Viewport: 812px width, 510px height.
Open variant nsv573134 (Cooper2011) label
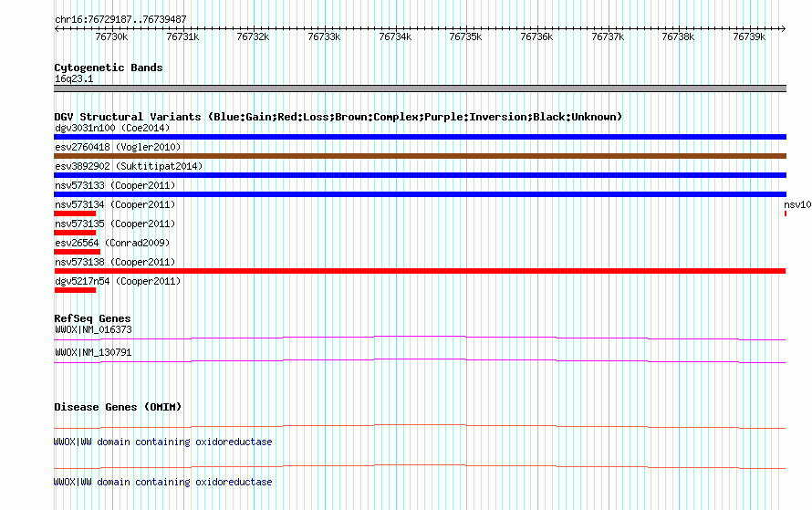pos(115,204)
